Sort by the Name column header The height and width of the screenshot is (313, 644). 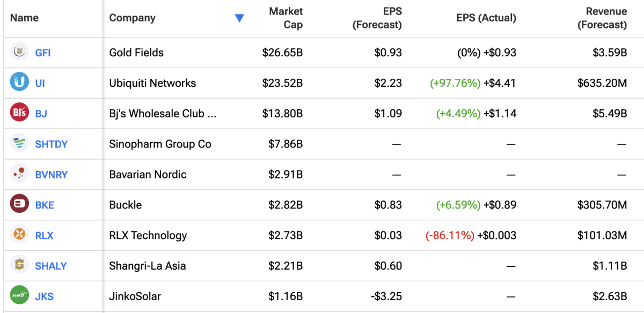(x=25, y=18)
